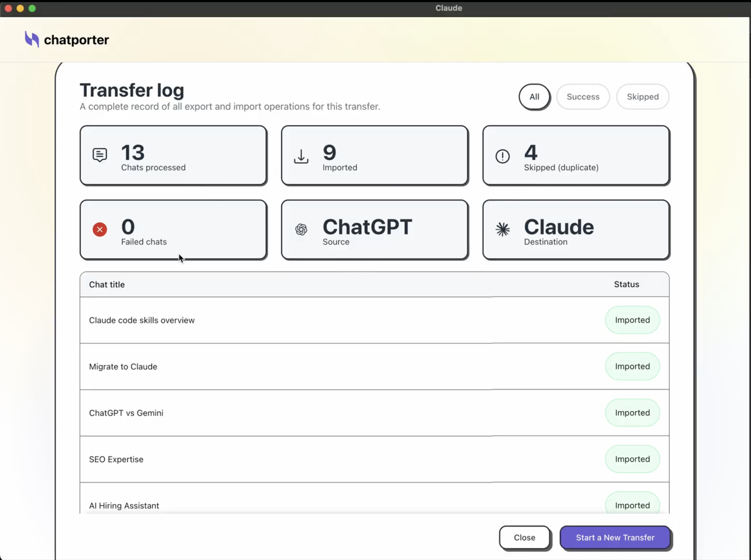Click the chatporter logo icon
Screen dimensions: 751x560
[x=32, y=39]
